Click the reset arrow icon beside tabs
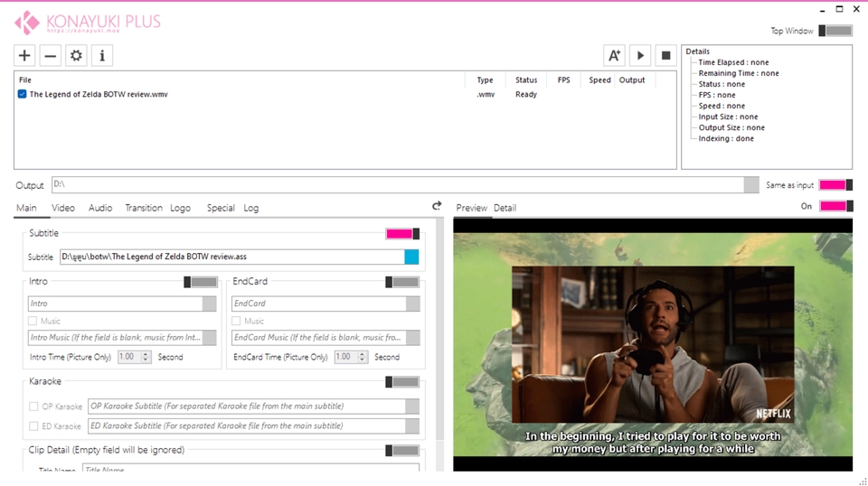The height and width of the screenshot is (486, 868). pyautogui.click(x=437, y=206)
